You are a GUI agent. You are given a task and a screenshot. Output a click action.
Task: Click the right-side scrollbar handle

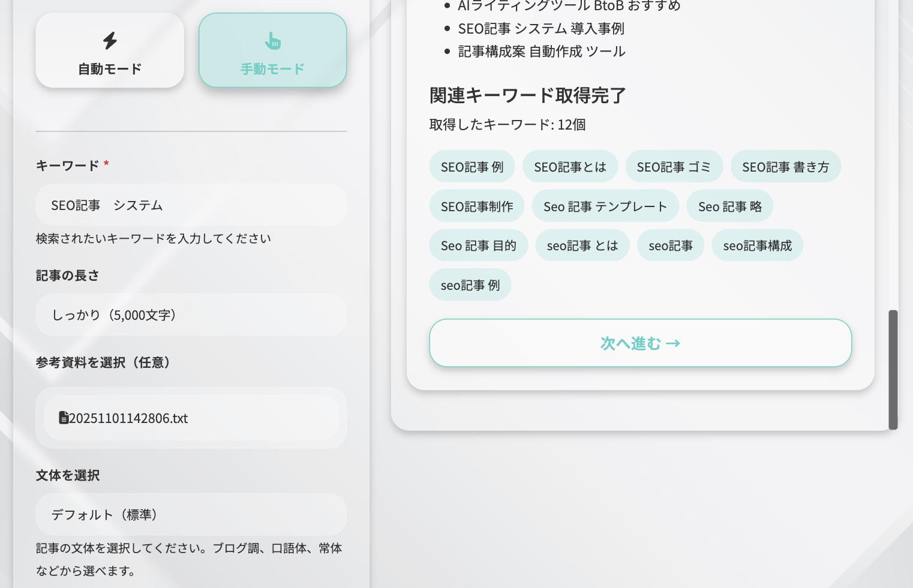pyautogui.click(x=893, y=369)
